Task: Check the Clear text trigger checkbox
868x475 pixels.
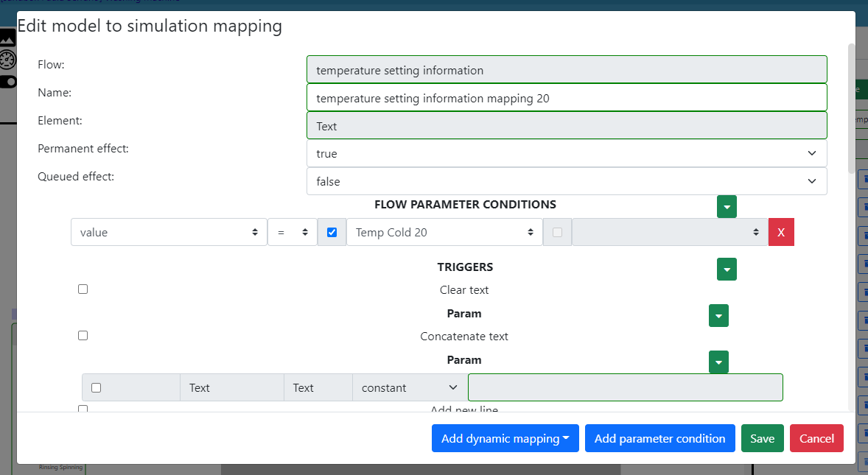Action: pos(83,289)
